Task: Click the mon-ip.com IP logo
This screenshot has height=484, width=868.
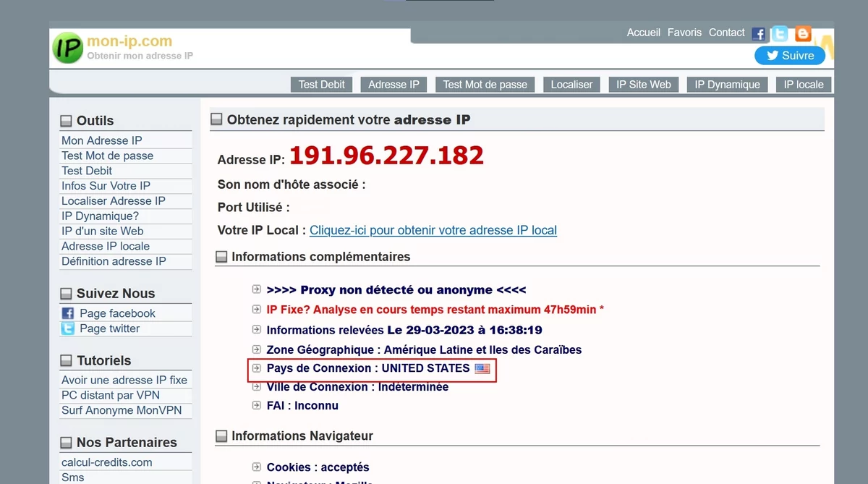Action: point(68,48)
